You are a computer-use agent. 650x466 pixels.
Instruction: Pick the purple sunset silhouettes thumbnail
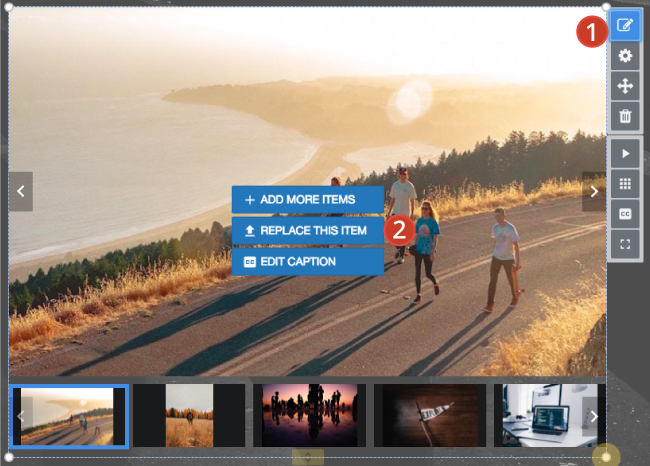pyautogui.click(x=309, y=416)
